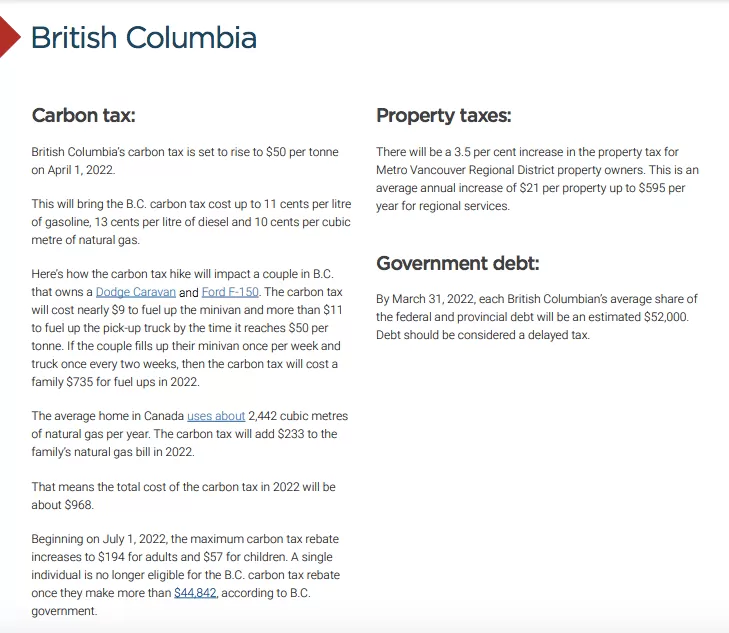Viewport: 729px width, 633px height.
Task: Follow the 'uses about' hyperlink
Action: coord(216,416)
